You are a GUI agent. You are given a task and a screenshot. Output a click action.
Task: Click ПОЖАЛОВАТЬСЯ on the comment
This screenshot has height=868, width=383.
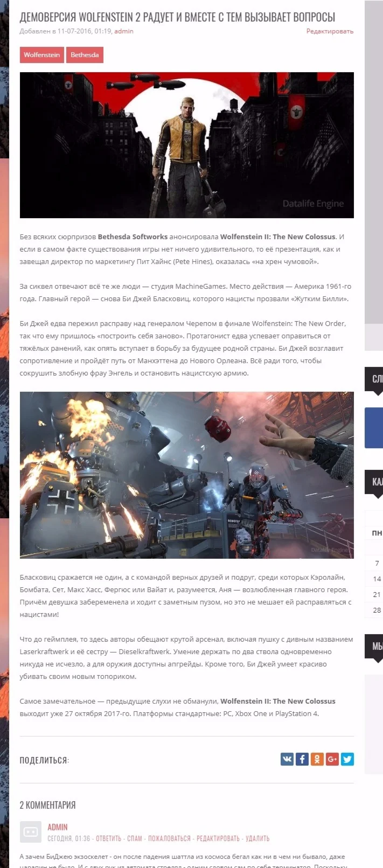pos(169,838)
